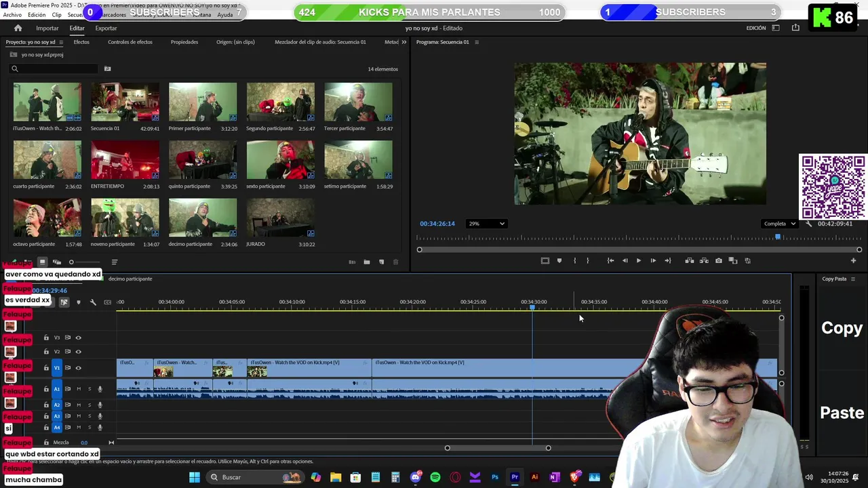Viewport: 868px width, 488px height.
Task: Open the Importar workspace
Action: (47, 28)
